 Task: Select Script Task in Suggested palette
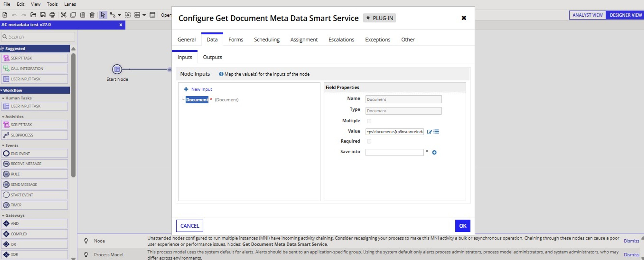coord(35,58)
